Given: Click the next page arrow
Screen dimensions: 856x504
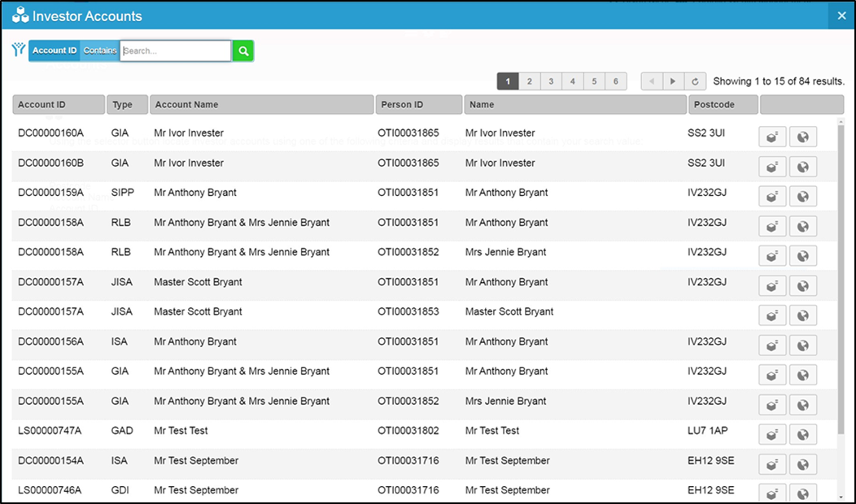Looking at the screenshot, I should pyautogui.click(x=673, y=81).
